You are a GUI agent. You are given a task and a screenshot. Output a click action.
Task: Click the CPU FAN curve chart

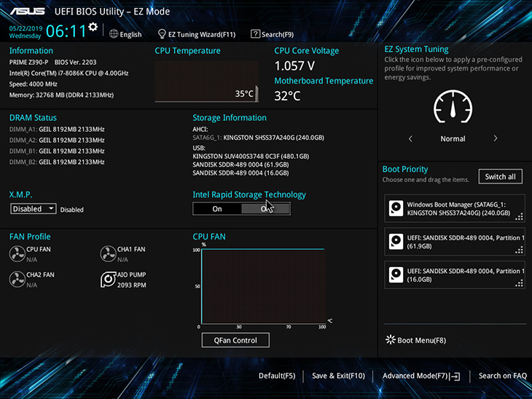pyautogui.click(x=263, y=286)
